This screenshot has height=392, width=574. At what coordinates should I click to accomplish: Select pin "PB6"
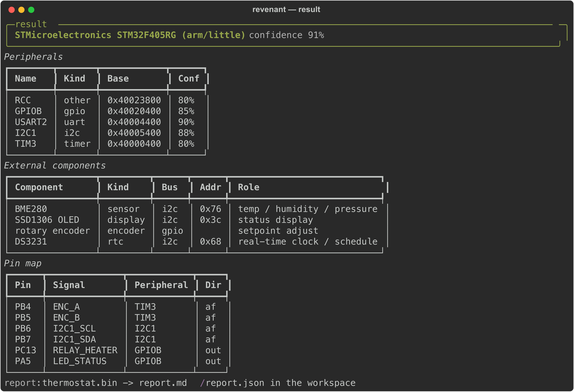[23, 329]
